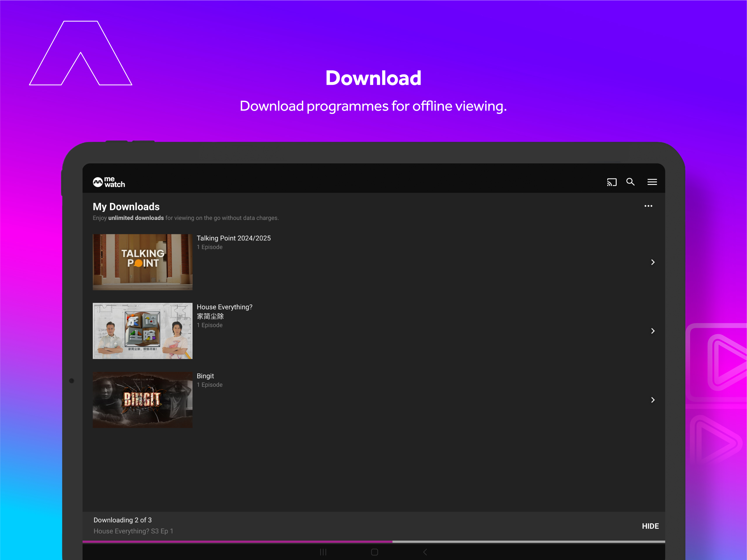The width and height of the screenshot is (747, 560).
Task: Click the 家简尘除 subtitle text
Action: tap(210, 316)
